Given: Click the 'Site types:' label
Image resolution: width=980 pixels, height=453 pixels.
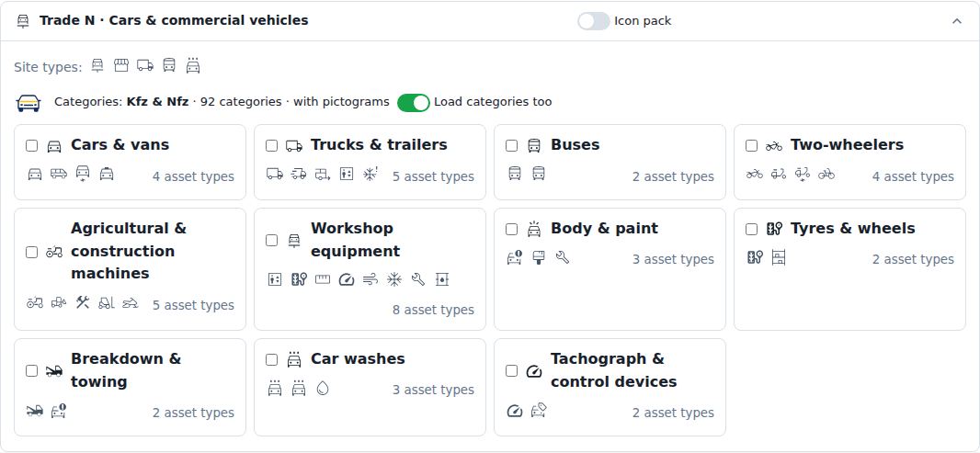Looking at the screenshot, I should (48, 67).
